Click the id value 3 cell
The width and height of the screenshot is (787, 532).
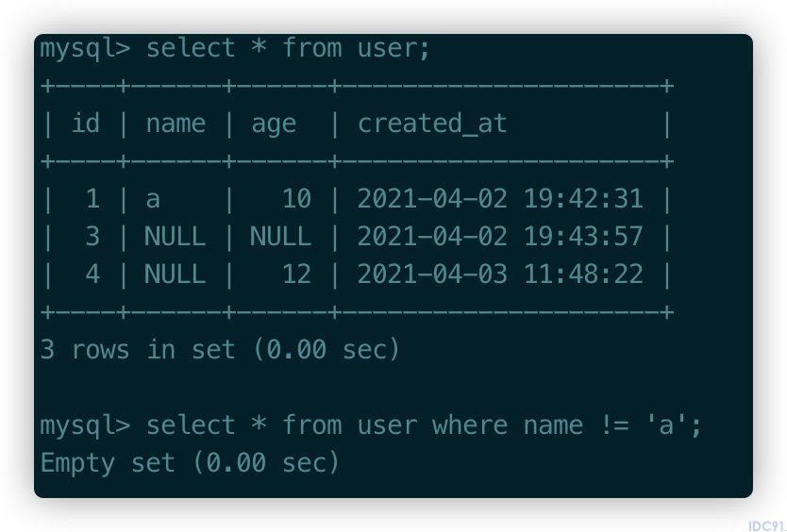pyautogui.click(x=92, y=237)
